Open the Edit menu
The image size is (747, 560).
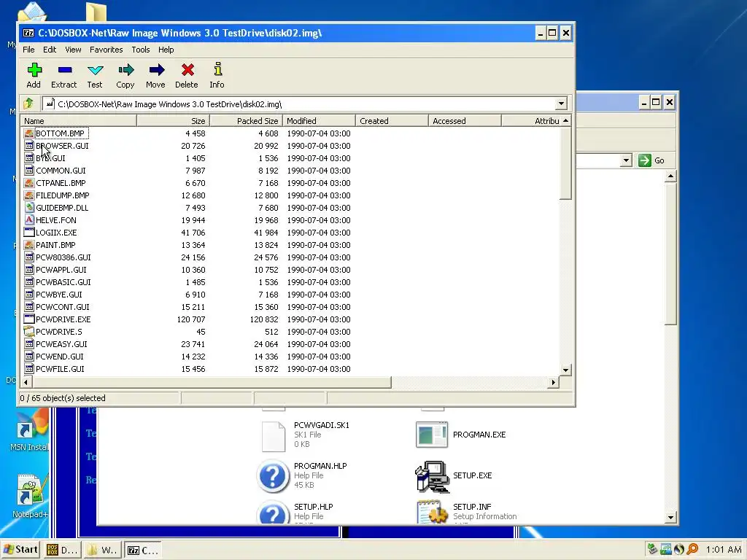(50, 50)
